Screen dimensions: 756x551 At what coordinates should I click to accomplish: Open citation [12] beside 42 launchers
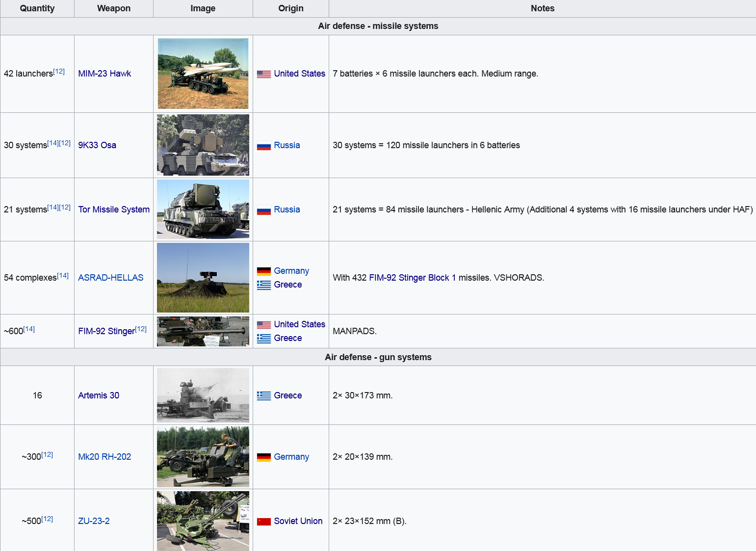[59, 71]
